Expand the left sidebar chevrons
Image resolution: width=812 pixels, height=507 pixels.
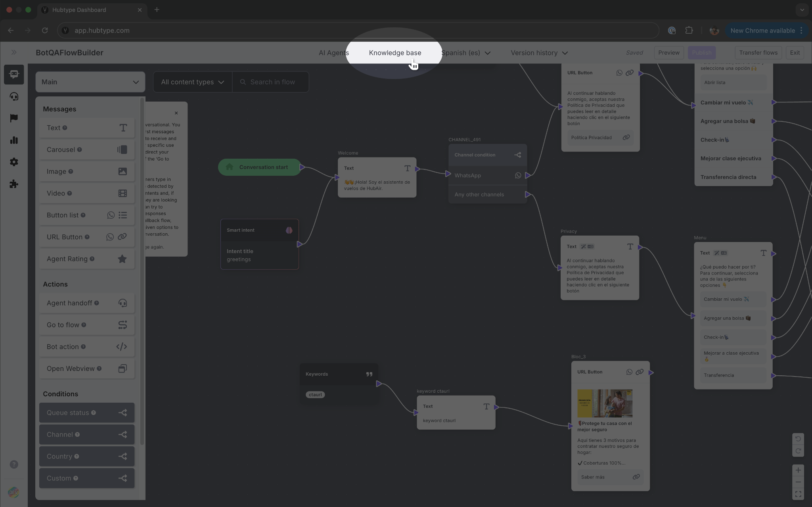pos(14,52)
